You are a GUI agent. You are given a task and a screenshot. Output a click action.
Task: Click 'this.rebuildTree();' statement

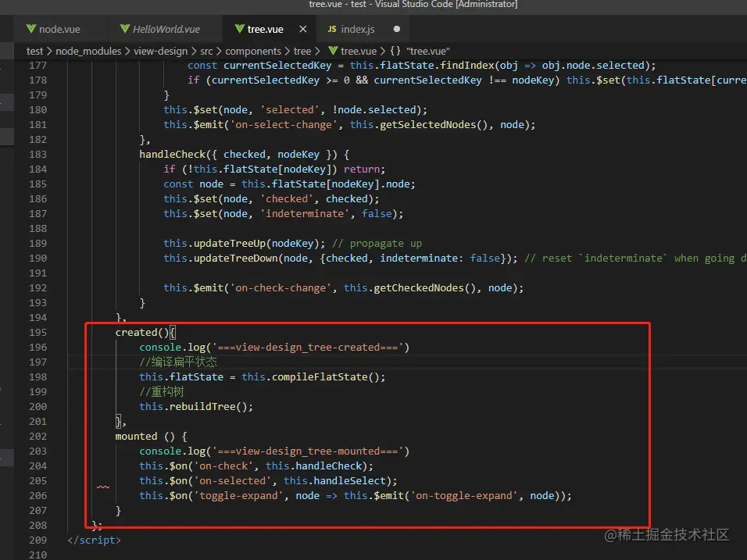(x=196, y=407)
